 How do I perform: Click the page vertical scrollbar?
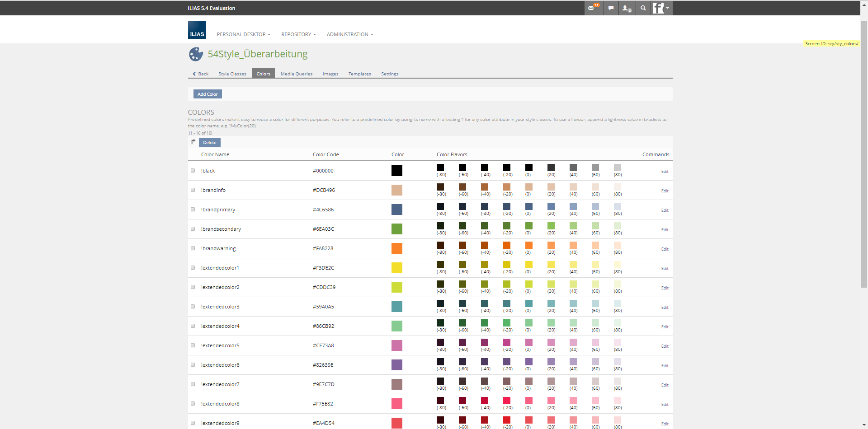[864, 154]
